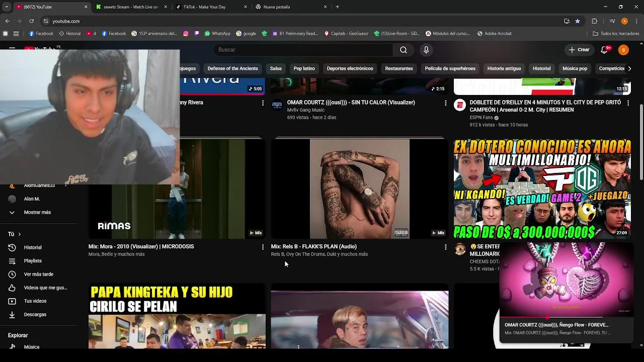Open the PAPA KINGTEKA Y SU HIJO video
The height and width of the screenshot is (362, 644).
coord(177,316)
